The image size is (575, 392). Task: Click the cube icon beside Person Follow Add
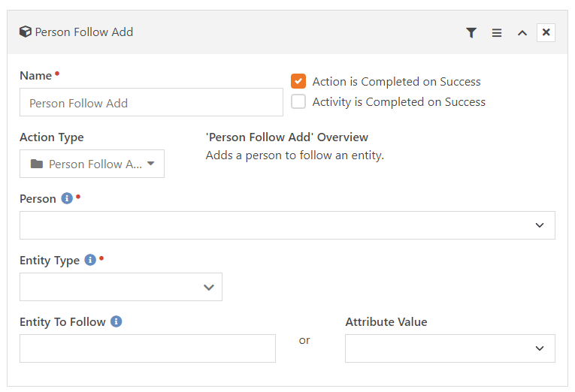pos(26,32)
